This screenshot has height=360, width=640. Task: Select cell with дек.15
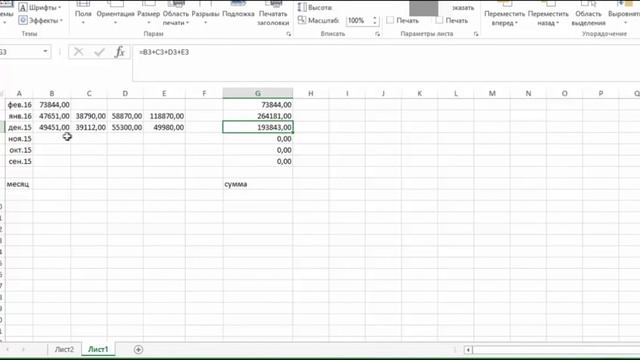click(19, 128)
